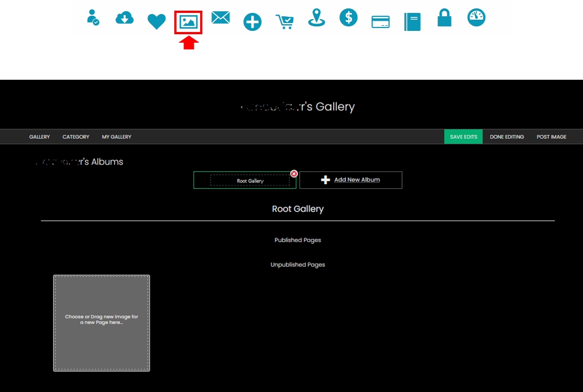Open the credit card icon
This screenshot has height=392, width=583.
381,22
